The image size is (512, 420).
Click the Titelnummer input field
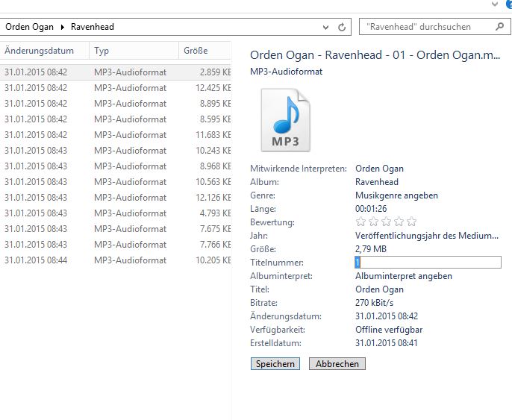[x=428, y=263]
